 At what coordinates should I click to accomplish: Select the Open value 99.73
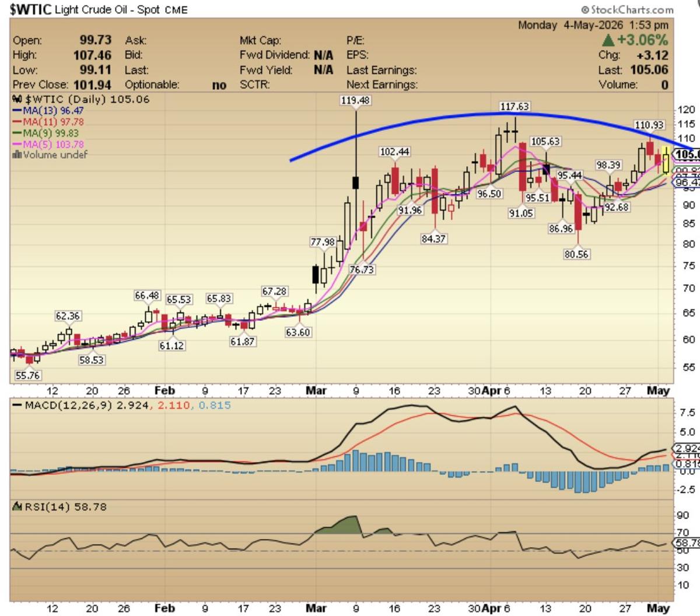tap(95, 40)
